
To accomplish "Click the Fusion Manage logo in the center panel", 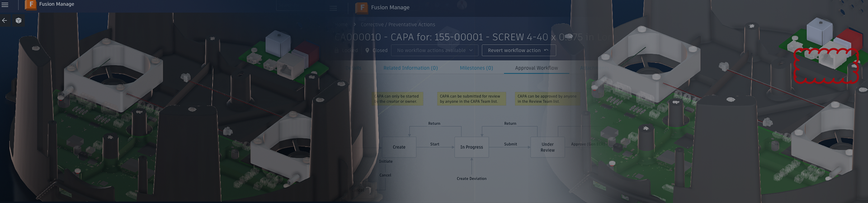I will tap(362, 8).
